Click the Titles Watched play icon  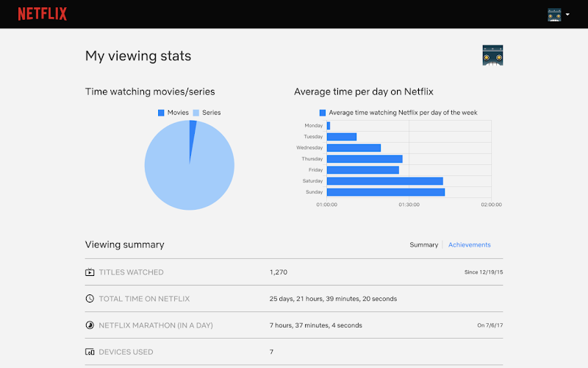90,272
